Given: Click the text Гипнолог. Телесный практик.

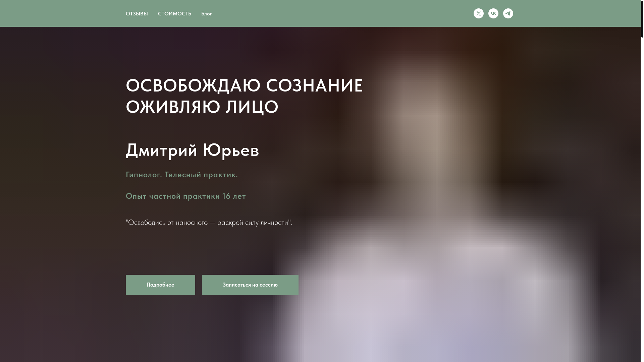Looking at the screenshot, I should tap(182, 175).
